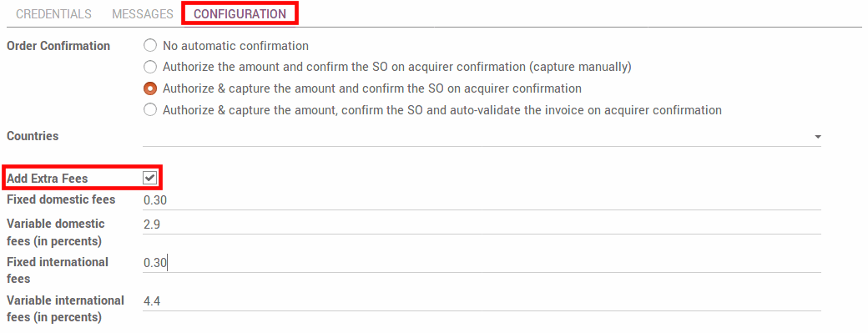Expand the Countries dropdown arrow

(818, 137)
